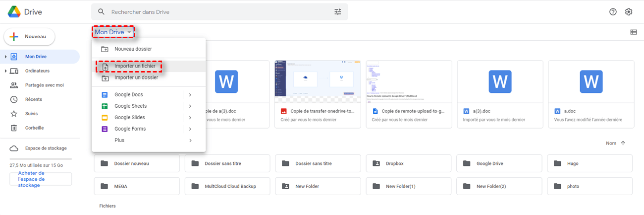
Task: Open the Mon Drive dropdown header
Action: (x=113, y=32)
